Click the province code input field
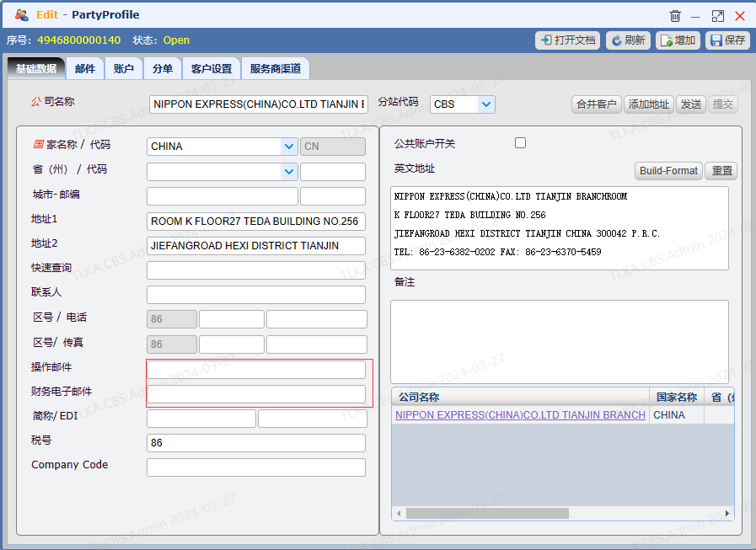Screen dimensions: 756x550 coord(333,172)
